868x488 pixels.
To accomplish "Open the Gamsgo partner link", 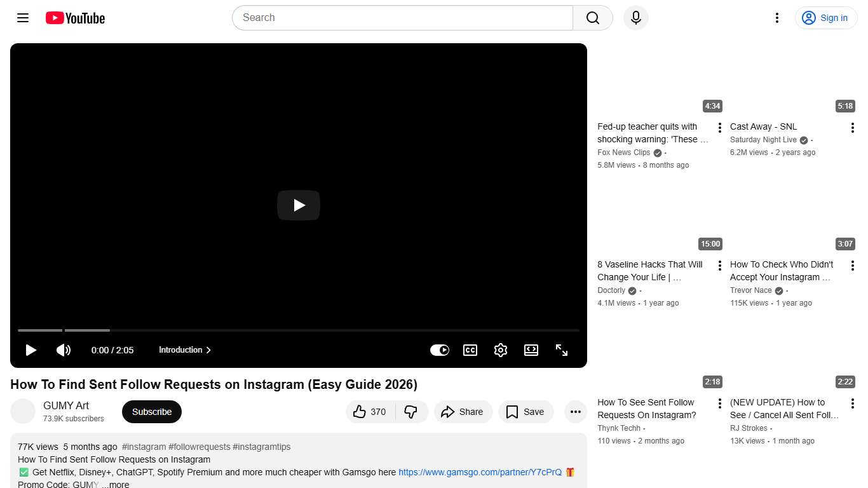I will 479,472.
